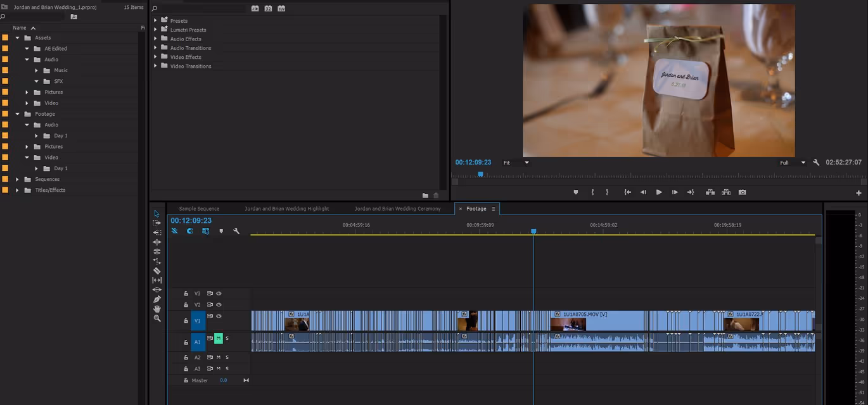Viewport: 868px width, 405px height.
Task: Expand the Sequences bin
Action: pyautogui.click(x=18, y=179)
